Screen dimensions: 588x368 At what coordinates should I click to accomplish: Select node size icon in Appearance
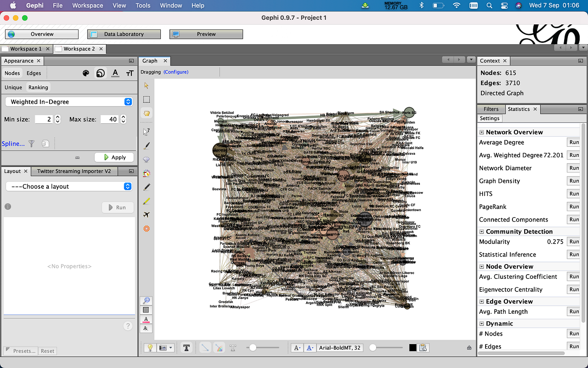point(100,73)
